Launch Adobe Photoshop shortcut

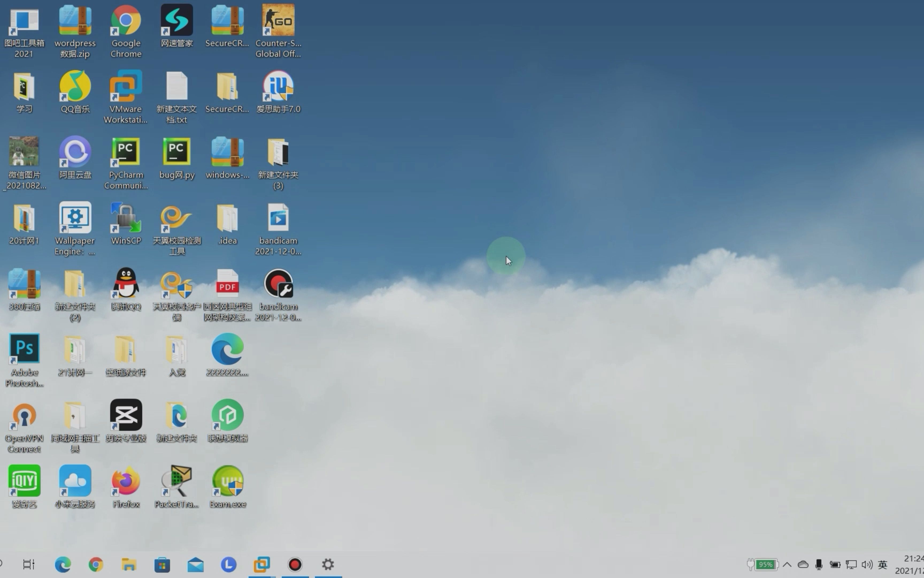click(x=24, y=360)
